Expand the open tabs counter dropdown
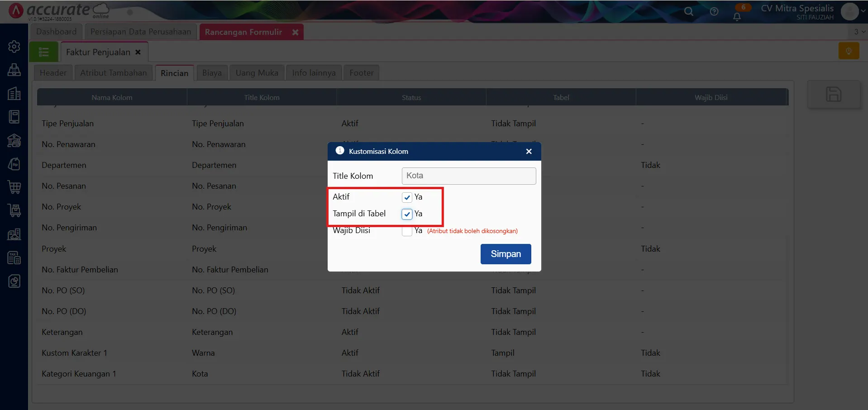This screenshot has width=868, height=410. click(859, 32)
